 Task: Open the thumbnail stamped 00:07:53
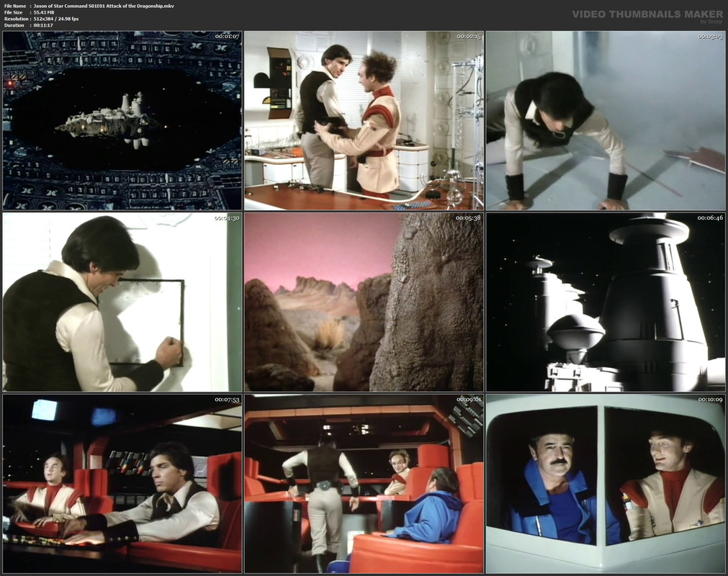click(x=122, y=484)
